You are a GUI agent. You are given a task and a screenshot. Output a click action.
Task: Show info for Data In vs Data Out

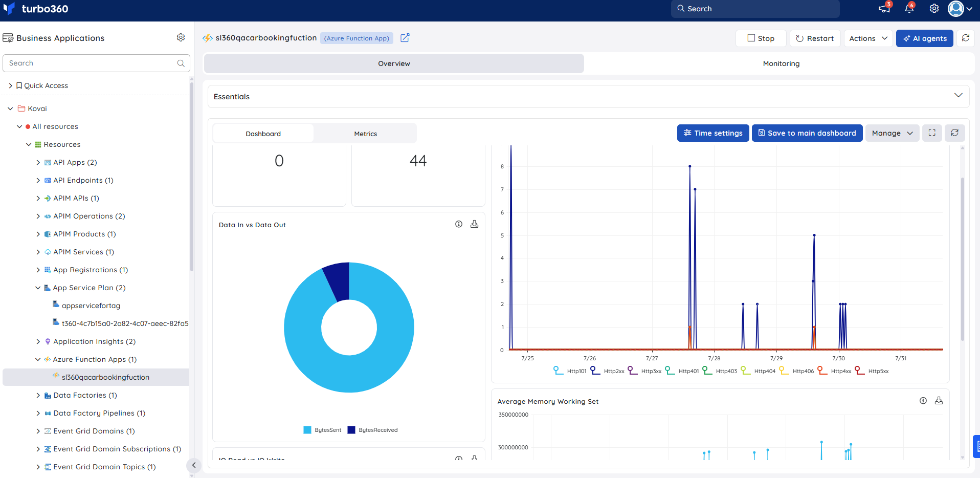(x=459, y=224)
